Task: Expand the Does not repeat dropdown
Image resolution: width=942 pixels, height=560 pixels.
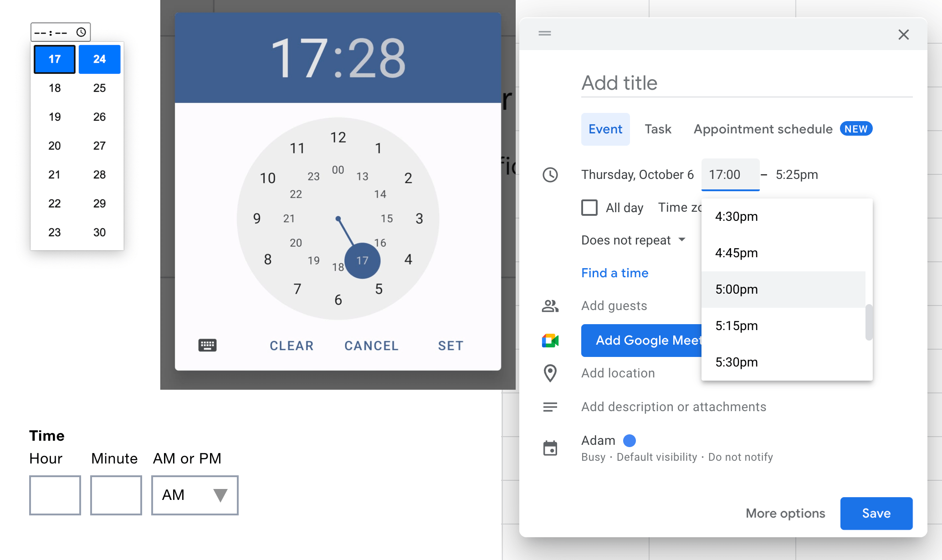Action: pos(633,239)
